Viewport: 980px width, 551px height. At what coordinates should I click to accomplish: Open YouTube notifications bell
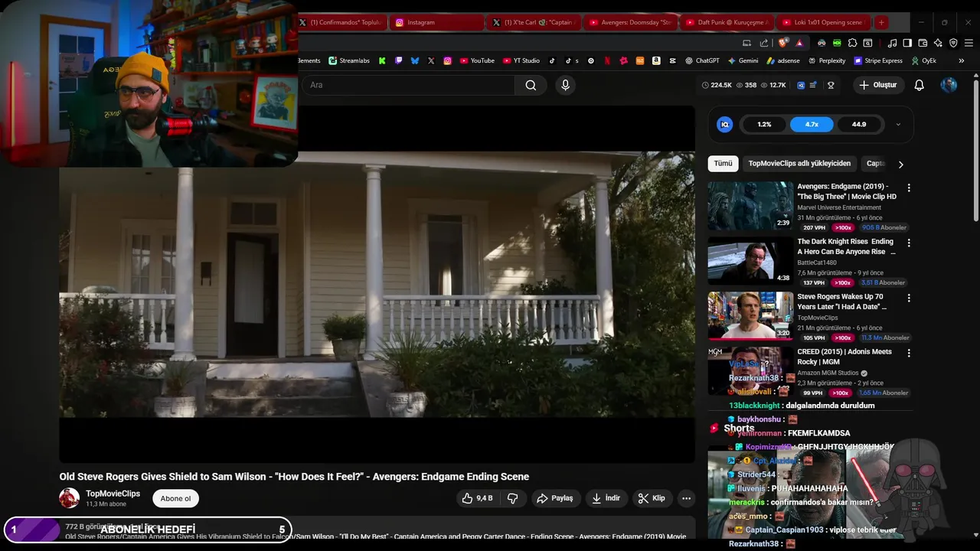920,85
